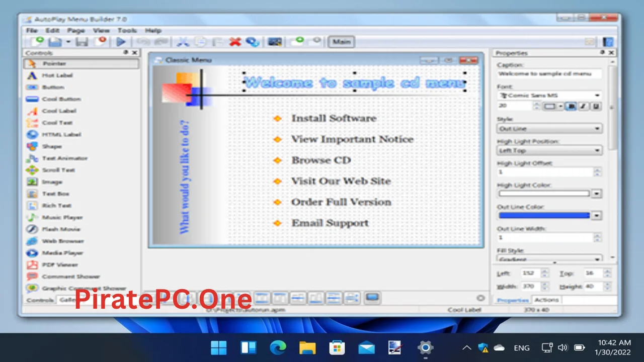
Task: Open the Out Line Color dropdown arrow
Action: pos(597,216)
